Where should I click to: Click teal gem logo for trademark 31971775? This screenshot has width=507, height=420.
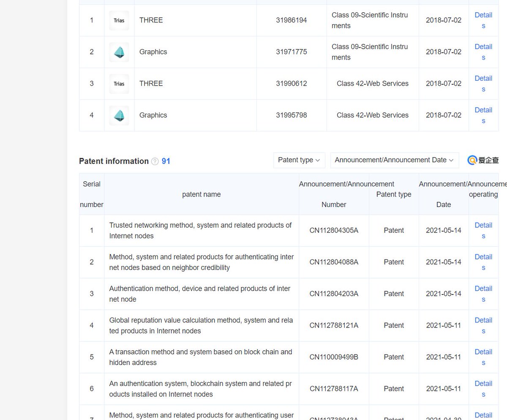click(x=119, y=52)
